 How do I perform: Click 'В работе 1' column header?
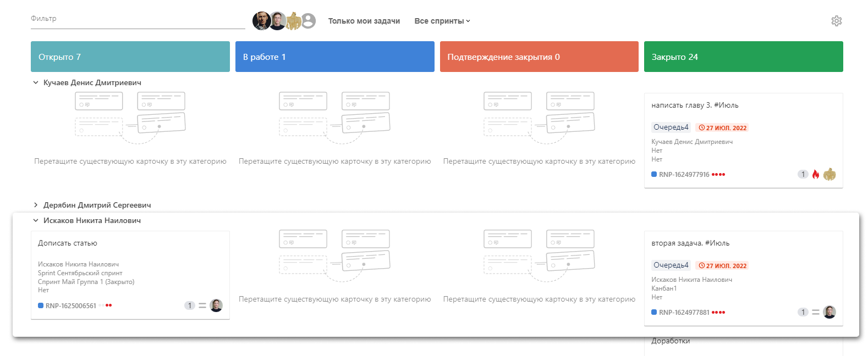[335, 57]
